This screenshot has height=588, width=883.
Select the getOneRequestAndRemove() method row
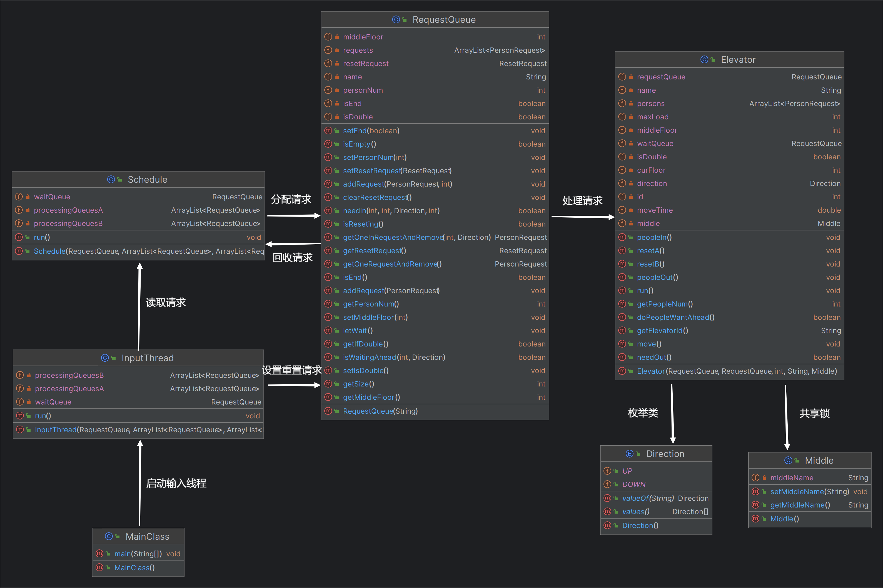click(x=435, y=264)
